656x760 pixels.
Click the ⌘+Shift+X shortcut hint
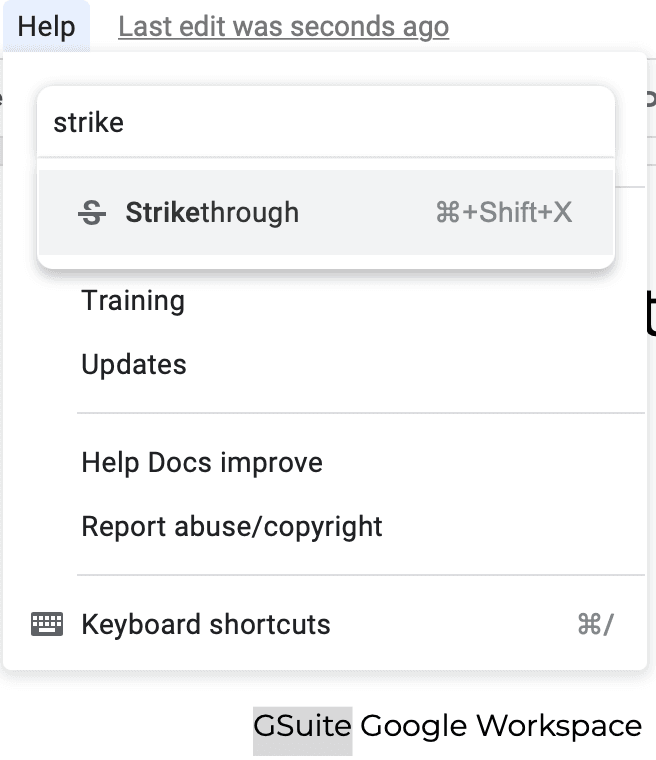[504, 212]
